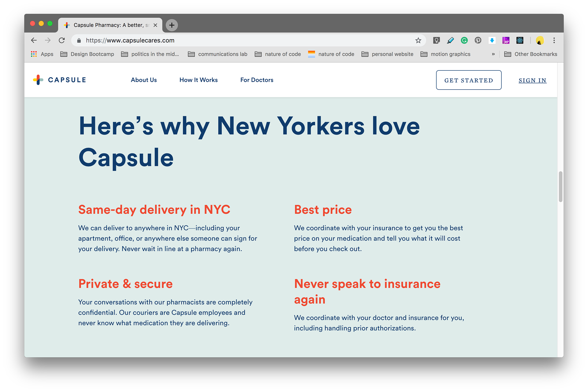Click the SIGN IN link

click(532, 80)
